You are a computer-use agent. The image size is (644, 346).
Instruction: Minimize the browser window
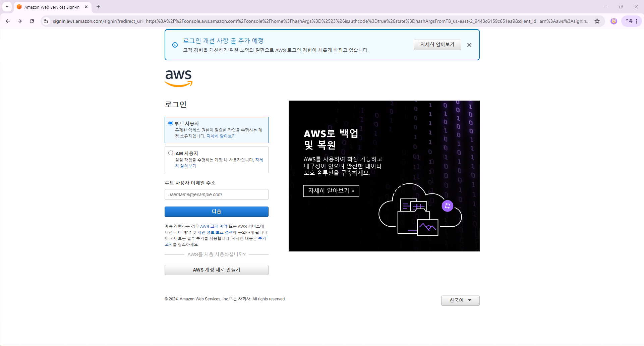click(605, 7)
